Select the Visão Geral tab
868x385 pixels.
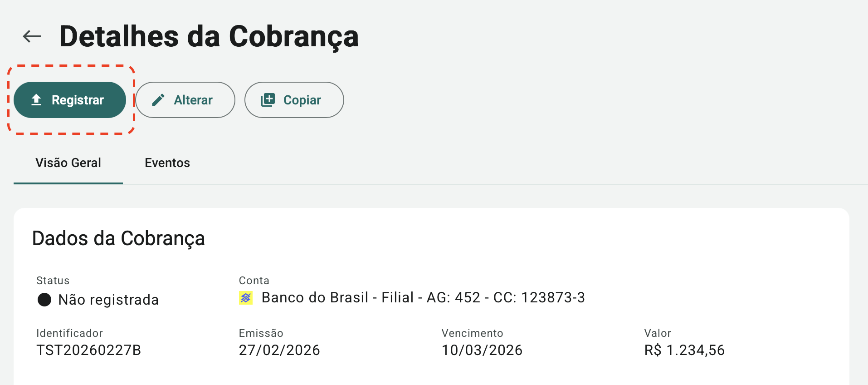tap(68, 163)
